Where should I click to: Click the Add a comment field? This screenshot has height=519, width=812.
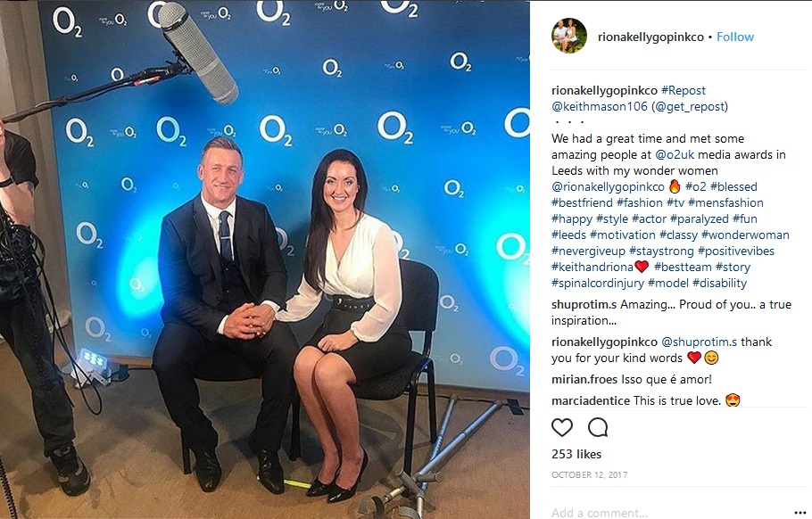[x=668, y=512]
